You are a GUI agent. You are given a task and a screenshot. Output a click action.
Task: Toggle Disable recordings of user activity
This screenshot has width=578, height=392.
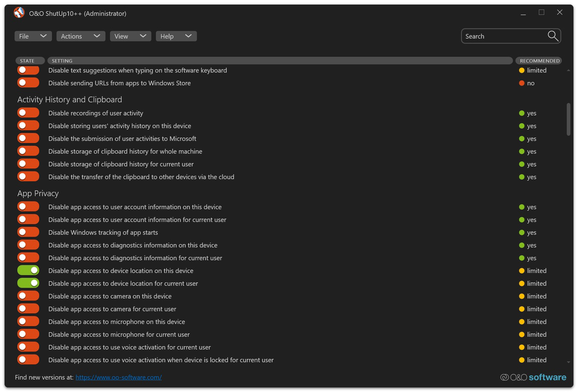click(x=28, y=113)
